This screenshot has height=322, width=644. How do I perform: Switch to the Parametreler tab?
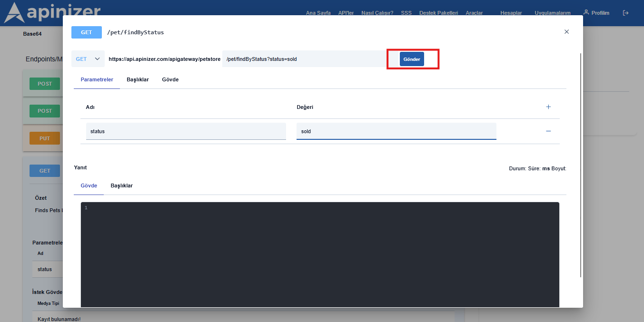97,79
